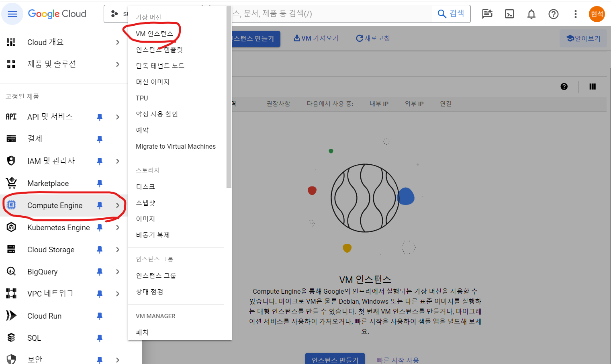Screen dimensions: 611x364
Task: Open the help question mark icon
Action: pyautogui.click(x=554, y=14)
